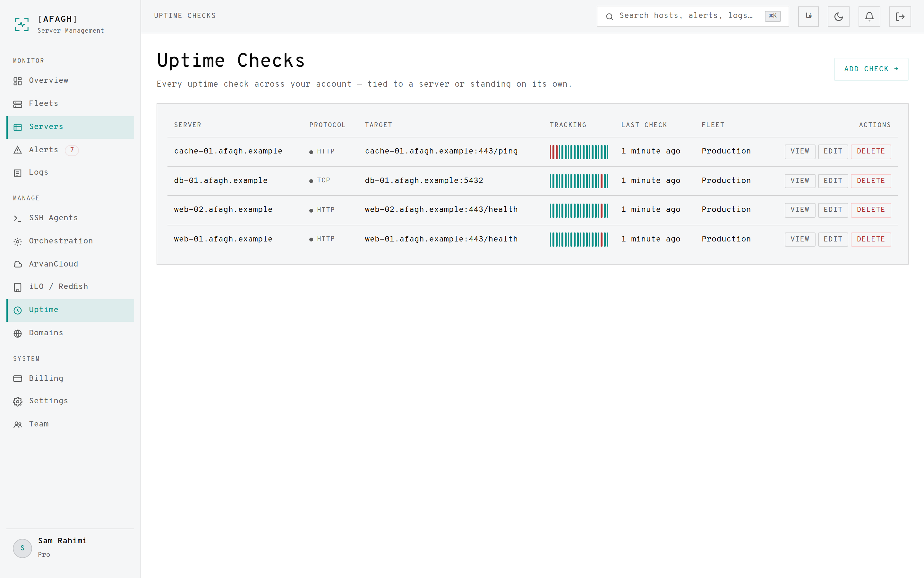The image size is (924, 578).
Task: Open iLO / Redfish page
Action: pyautogui.click(x=70, y=287)
